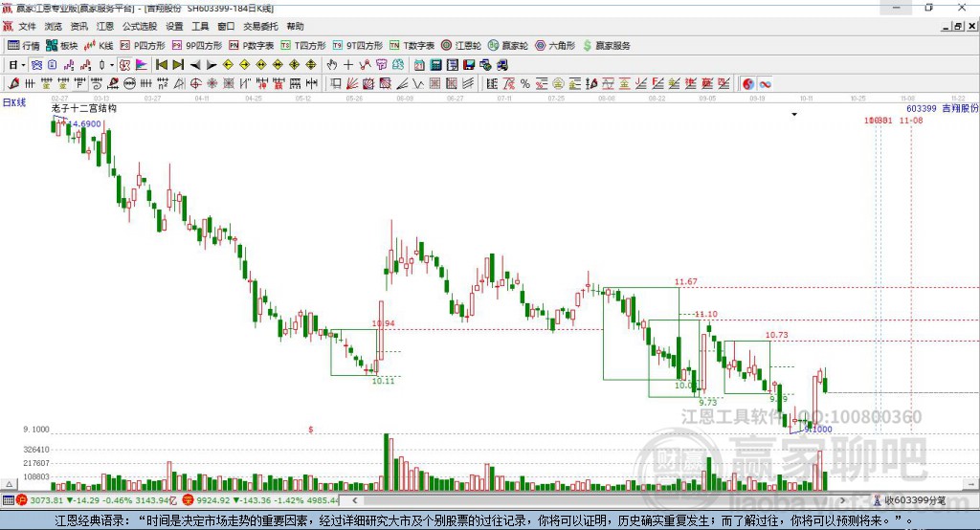980x530 pixels.
Task: Open the chart dropdown triangle near top right
Action: pyautogui.click(x=794, y=115)
